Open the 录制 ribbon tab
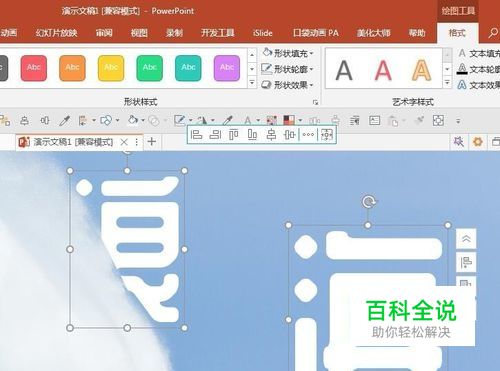The image size is (500, 371). click(174, 33)
